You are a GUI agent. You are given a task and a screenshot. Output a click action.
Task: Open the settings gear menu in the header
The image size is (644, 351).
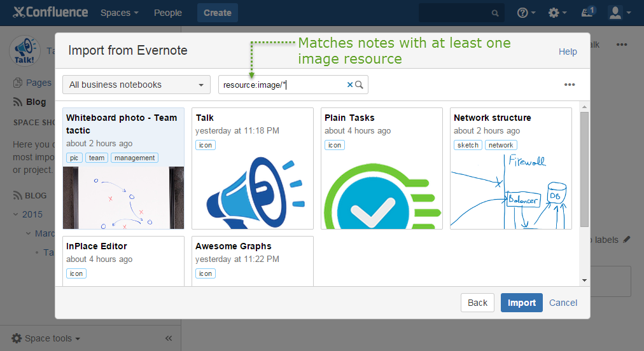click(x=557, y=13)
